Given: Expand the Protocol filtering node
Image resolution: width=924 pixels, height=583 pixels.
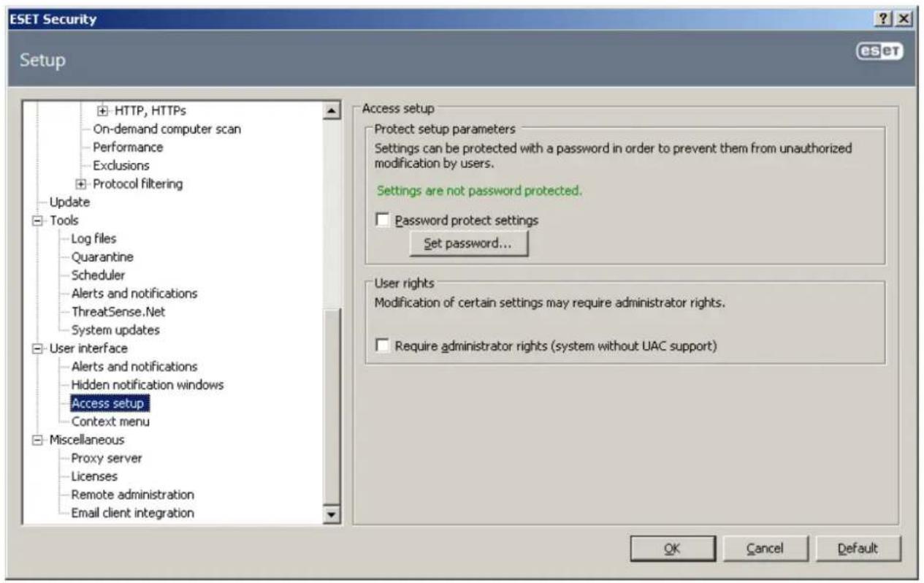Looking at the screenshot, I should [x=80, y=183].
